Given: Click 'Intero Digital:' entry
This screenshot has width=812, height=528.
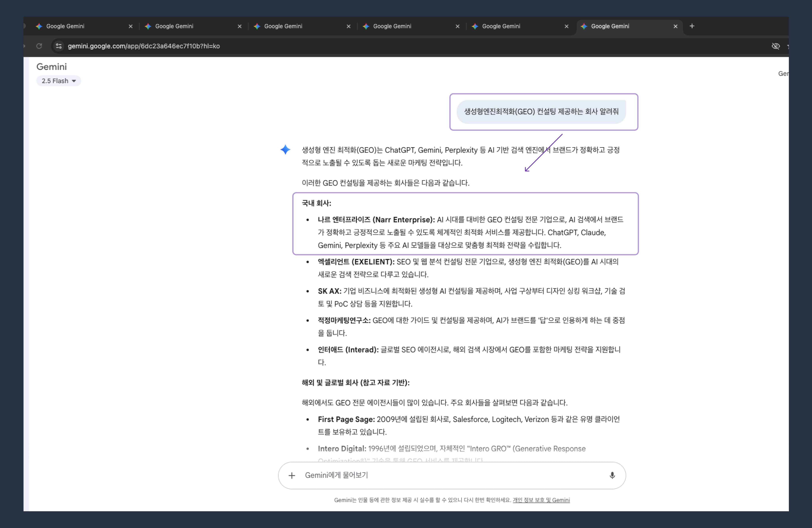Looking at the screenshot, I should (342, 449).
